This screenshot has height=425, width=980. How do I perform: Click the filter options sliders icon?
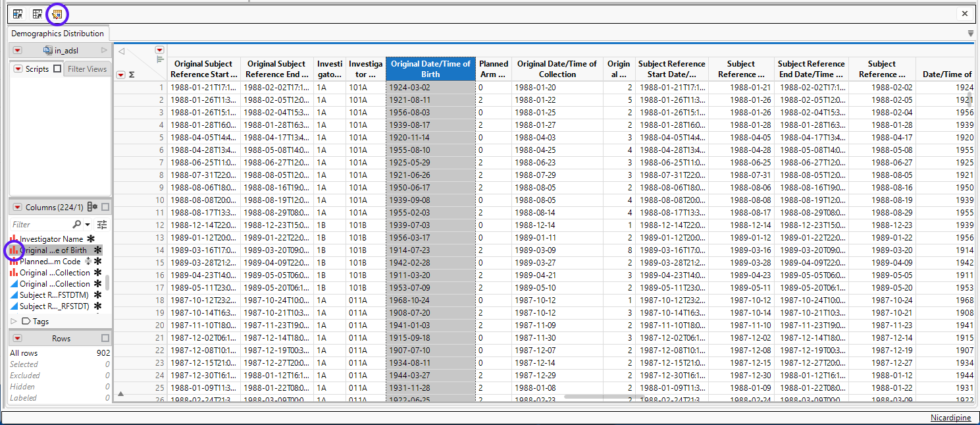tap(102, 225)
